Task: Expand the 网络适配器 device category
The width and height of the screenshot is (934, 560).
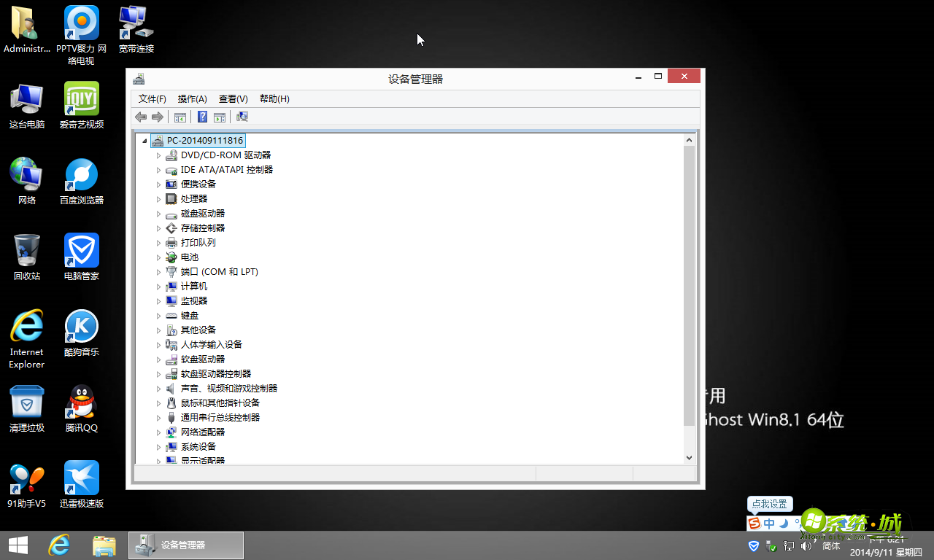Action: click(160, 432)
